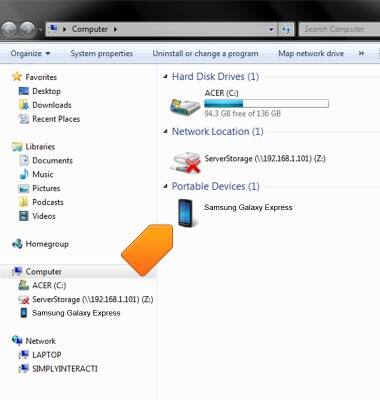Select LAPTOP under Network

pyautogui.click(x=47, y=355)
